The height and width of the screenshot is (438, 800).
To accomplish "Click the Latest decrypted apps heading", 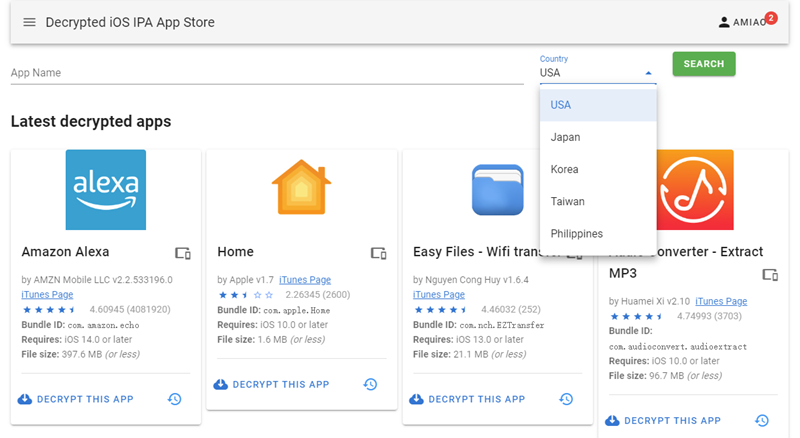I will [x=91, y=121].
